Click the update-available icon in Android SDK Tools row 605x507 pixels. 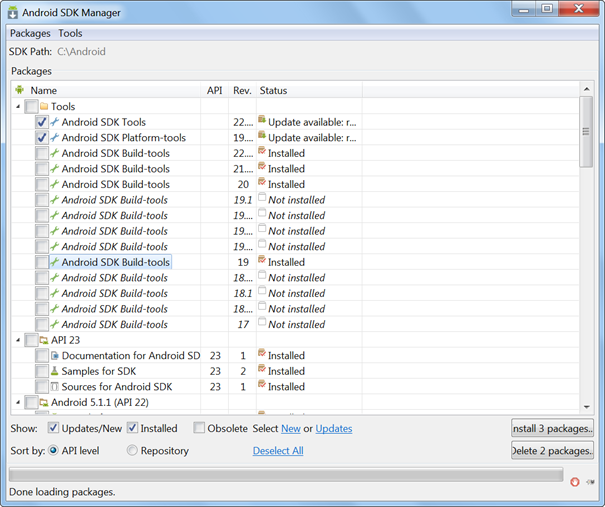click(262, 120)
